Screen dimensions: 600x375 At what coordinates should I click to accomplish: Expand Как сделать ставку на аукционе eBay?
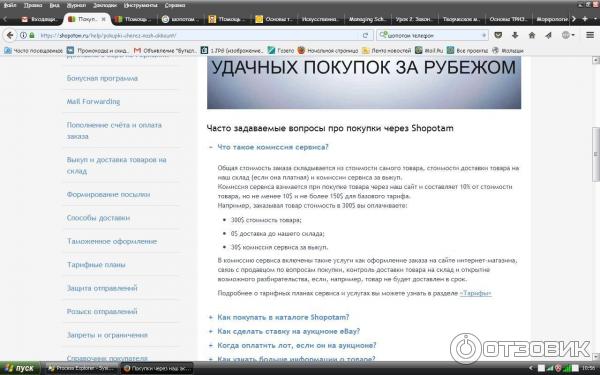tap(288, 331)
